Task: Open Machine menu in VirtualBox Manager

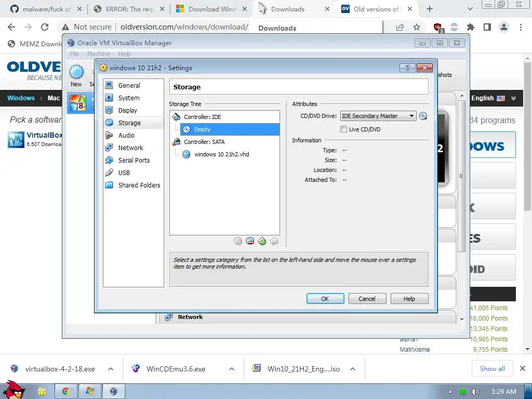Action: pos(98,54)
